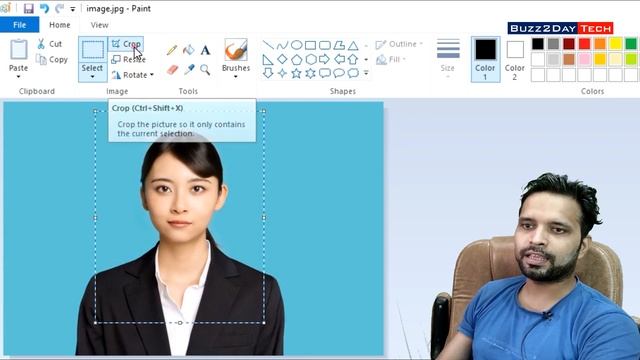Click the Resize button
The width and height of the screenshot is (640, 360).
tap(128, 59)
